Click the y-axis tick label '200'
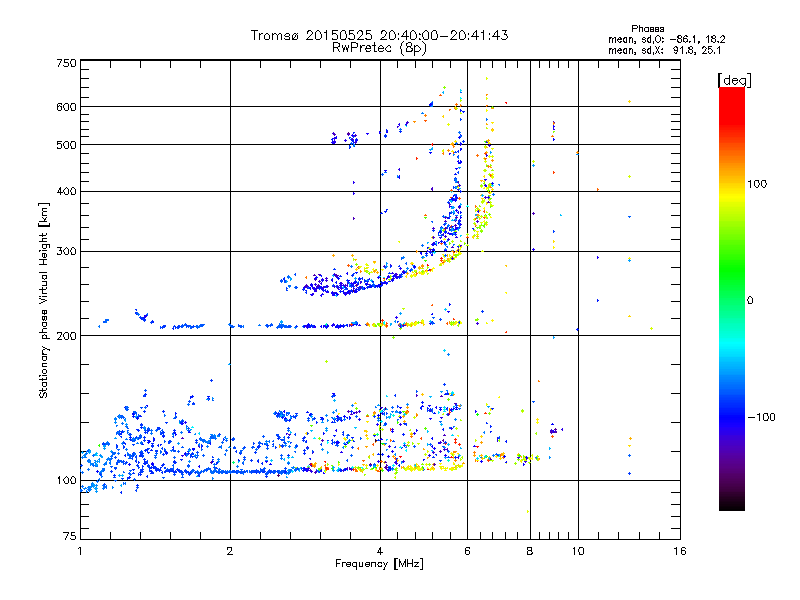The image size is (800, 600). click(x=66, y=336)
